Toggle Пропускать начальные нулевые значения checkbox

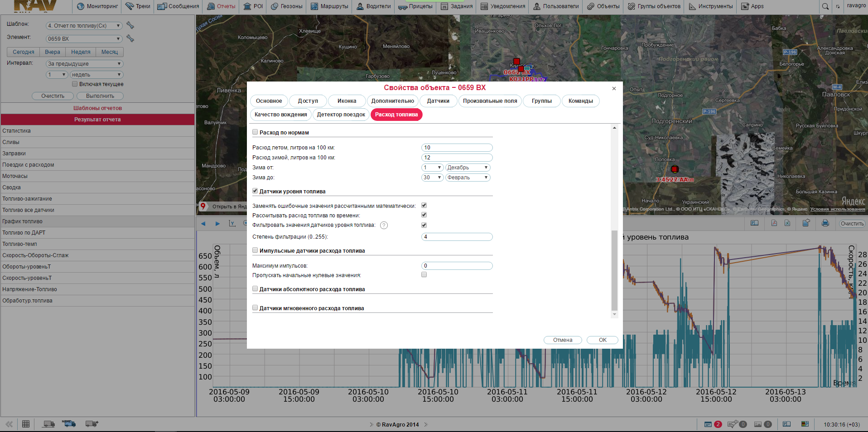424,275
